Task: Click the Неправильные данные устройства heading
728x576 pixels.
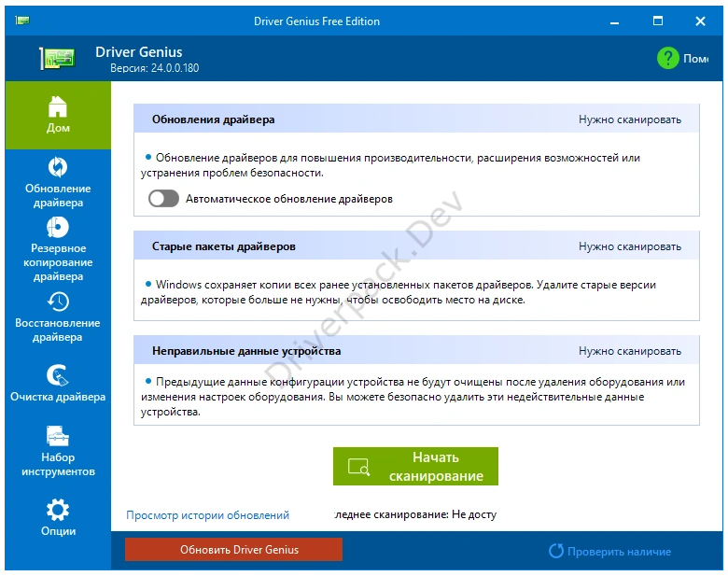Action: coord(246,351)
